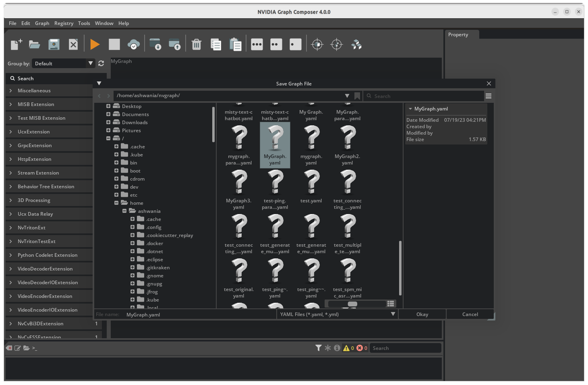Expand the home folder tree node
Viewport: 588px width, 385px height.
pyautogui.click(x=116, y=203)
